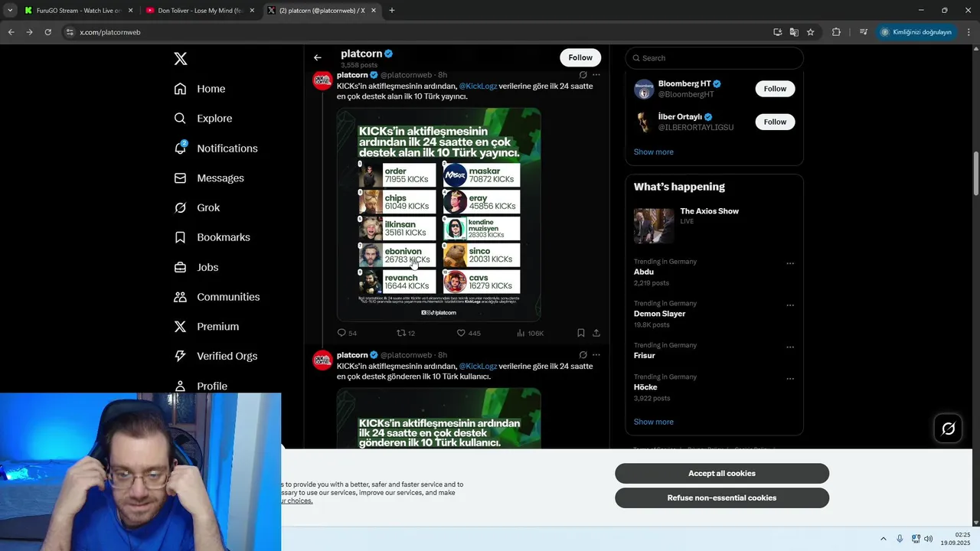
Task: Follow Bloomberg HT
Action: coord(775,89)
